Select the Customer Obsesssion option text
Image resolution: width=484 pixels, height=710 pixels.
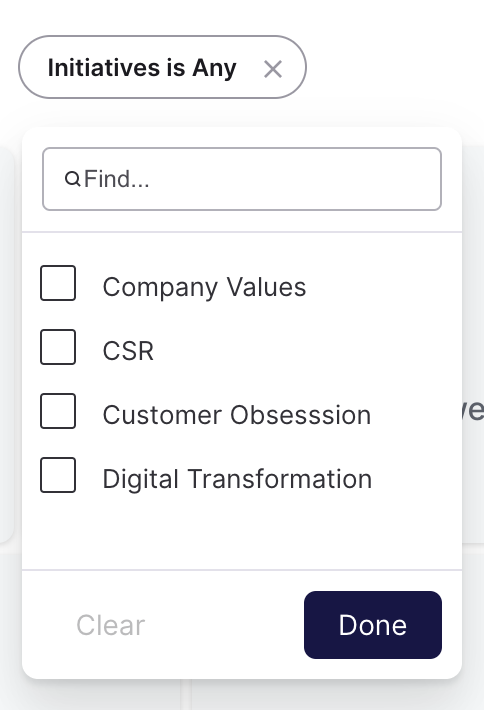[237, 415]
